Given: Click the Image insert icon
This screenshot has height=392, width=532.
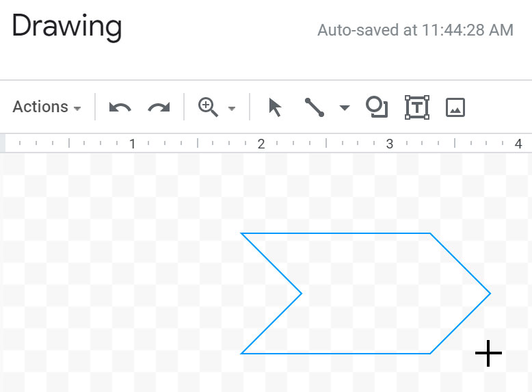Looking at the screenshot, I should pyautogui.click(x=455, y=107).
